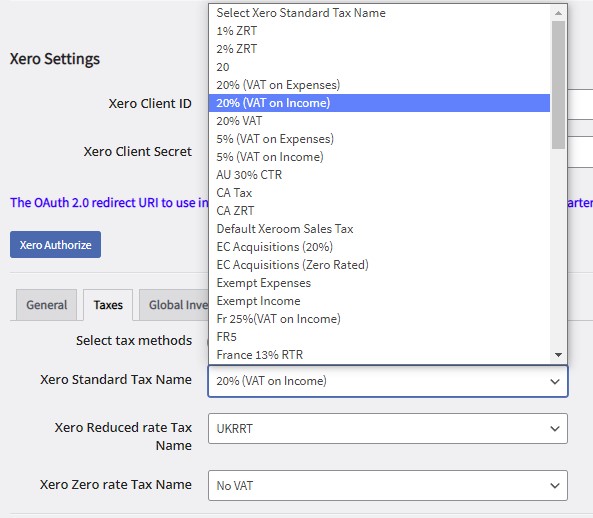The width and height of the screenshot is (593, 518).
Task: Select the 'FR5' tax option
Action: (379, 337)
